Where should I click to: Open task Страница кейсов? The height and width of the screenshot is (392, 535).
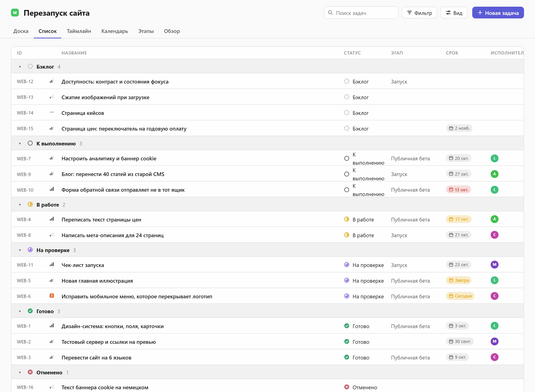tap(83, 113)
